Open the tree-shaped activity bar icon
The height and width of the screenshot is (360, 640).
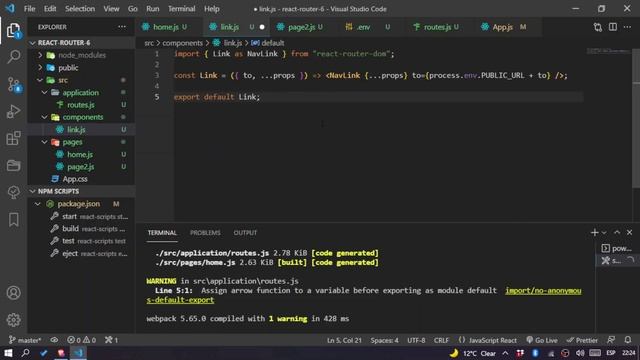tap(13, 192)
